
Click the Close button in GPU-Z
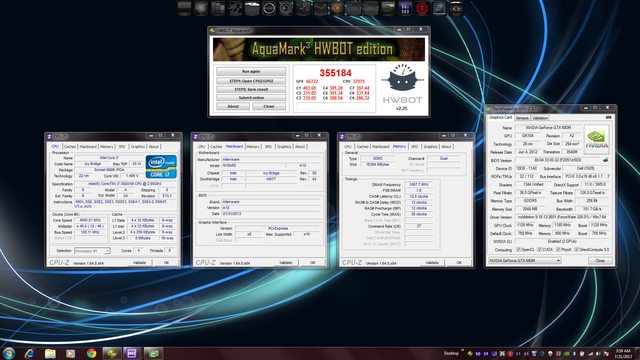point(600,260)
